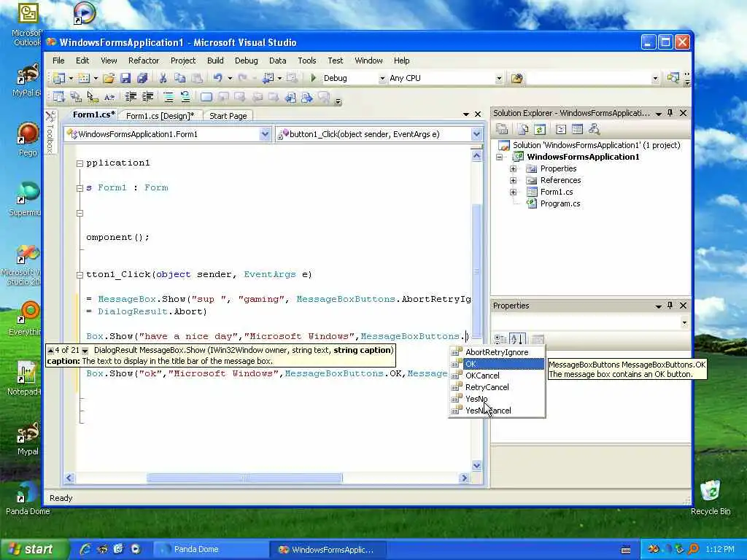The image size is (747, 560).
Task: Toggle auto-hide pin on Properties panel
Action: click(670, 306)
